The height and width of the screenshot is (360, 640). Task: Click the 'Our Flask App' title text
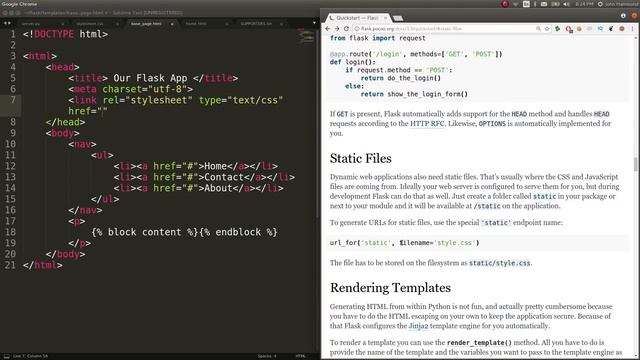point(150,78)
